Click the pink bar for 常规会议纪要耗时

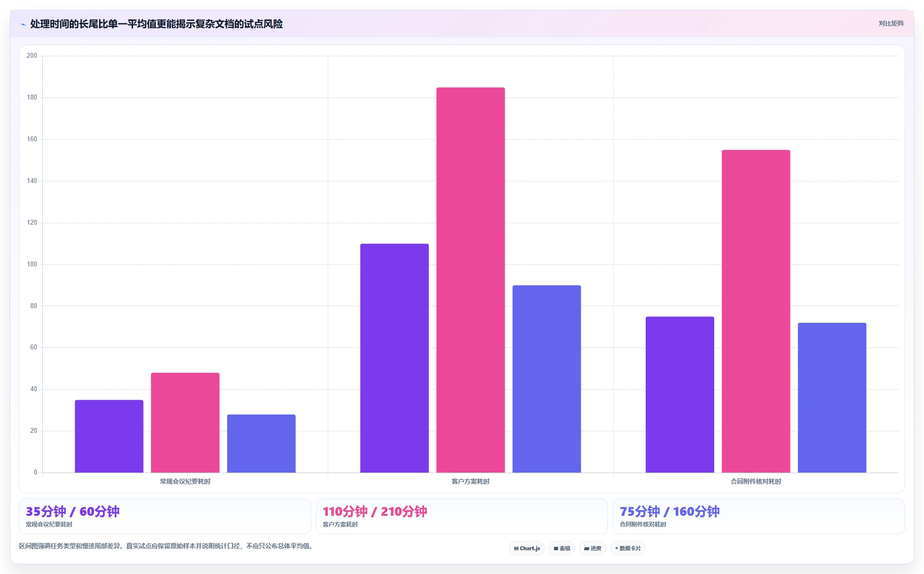[185, 423]
